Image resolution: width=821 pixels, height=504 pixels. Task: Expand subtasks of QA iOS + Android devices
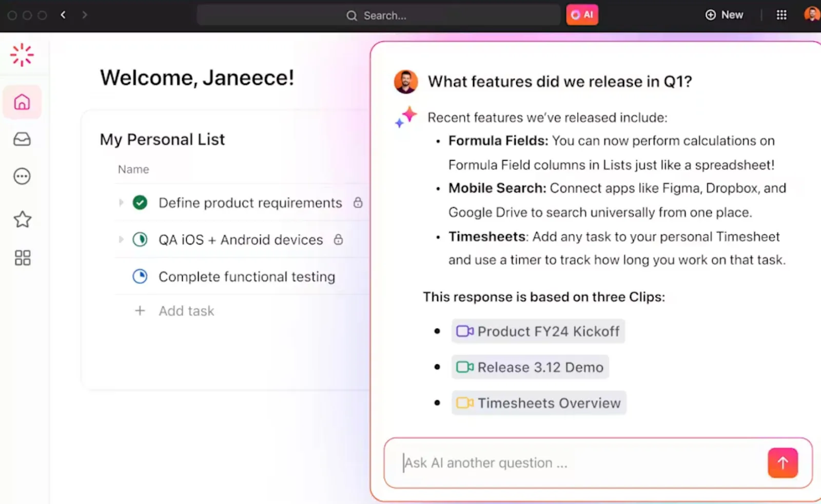pos(121,240)
